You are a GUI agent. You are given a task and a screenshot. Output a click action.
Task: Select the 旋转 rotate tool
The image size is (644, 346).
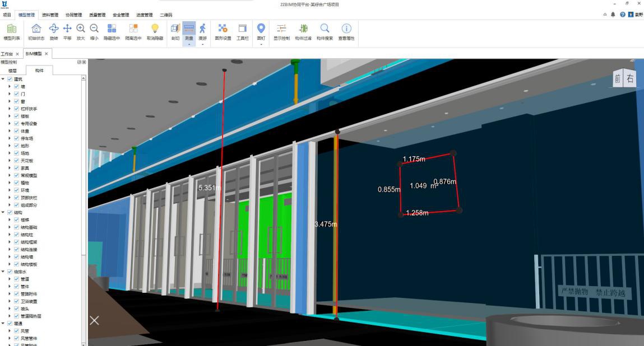point(54,32)
